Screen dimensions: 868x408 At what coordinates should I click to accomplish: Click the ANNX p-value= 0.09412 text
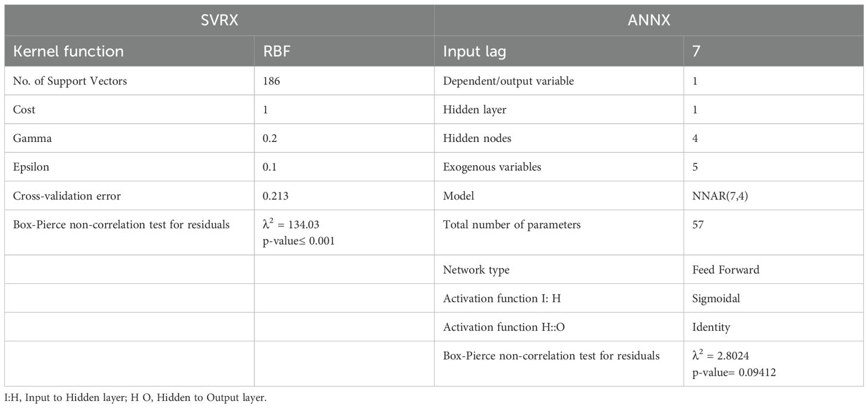[734, 372]
